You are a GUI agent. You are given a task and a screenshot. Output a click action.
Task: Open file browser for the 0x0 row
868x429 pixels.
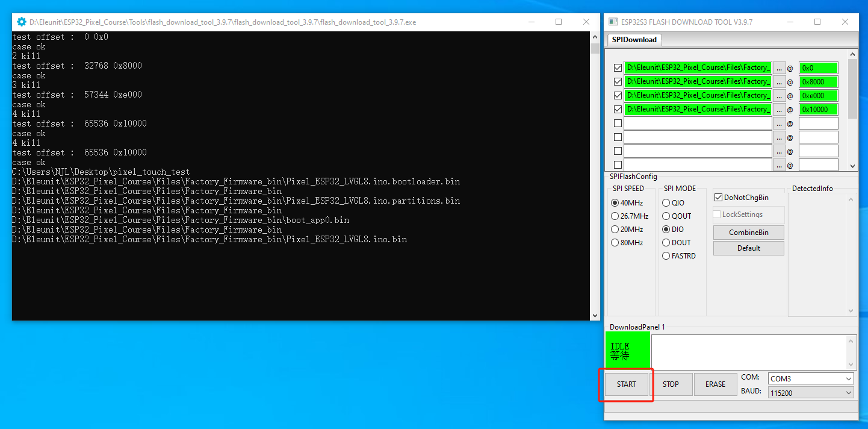pyautogui.click(x=780, y=68)
